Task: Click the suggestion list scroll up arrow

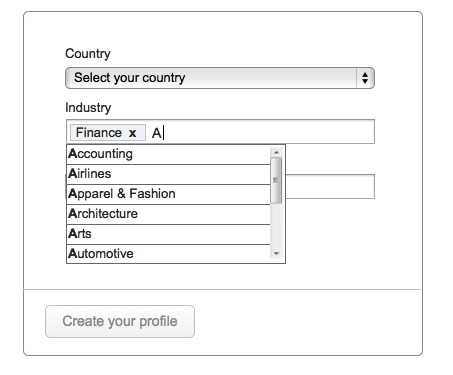Action: [276, 152]
